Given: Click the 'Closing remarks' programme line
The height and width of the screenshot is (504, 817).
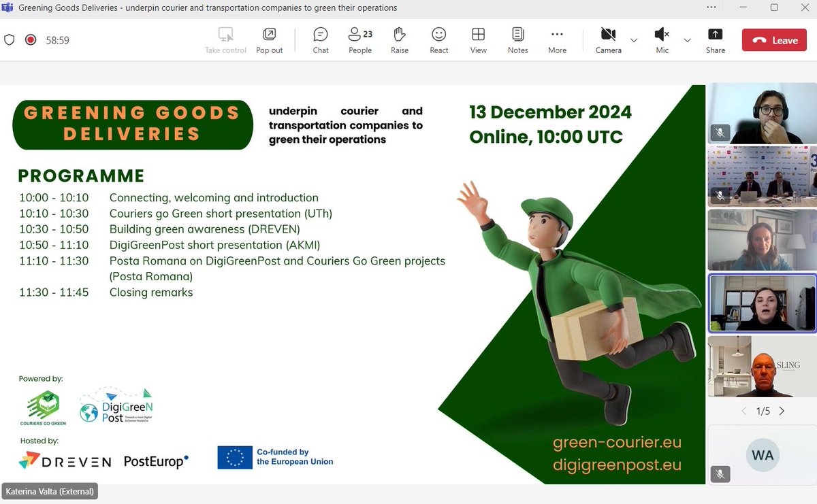Looking at the screenshot, I should tap(151, 292).
